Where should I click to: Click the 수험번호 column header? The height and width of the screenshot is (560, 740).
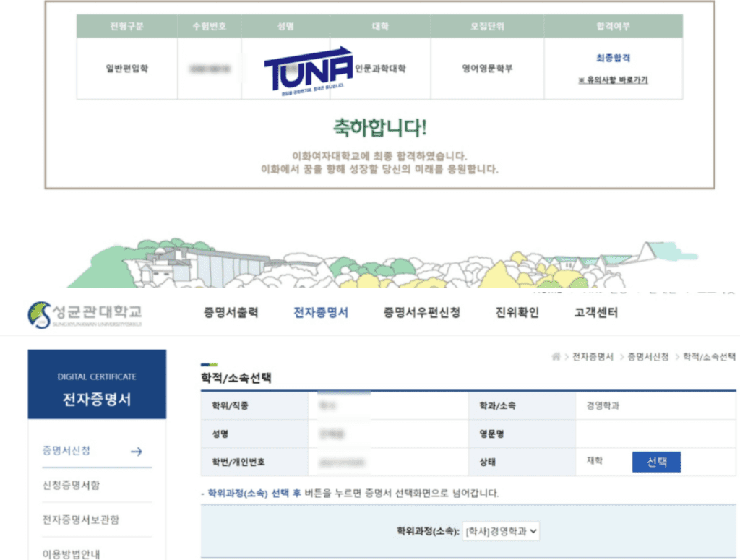209,27
